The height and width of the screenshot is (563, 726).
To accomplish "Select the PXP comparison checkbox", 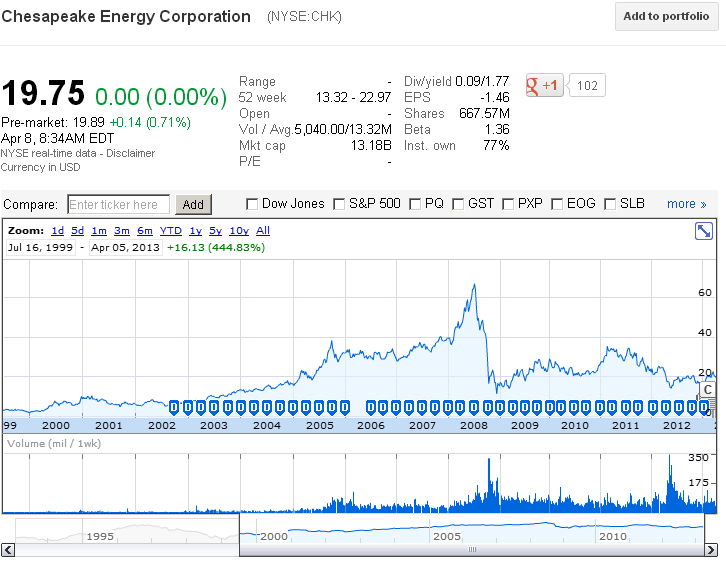I will pyautogui.click(x=508, y=204).
